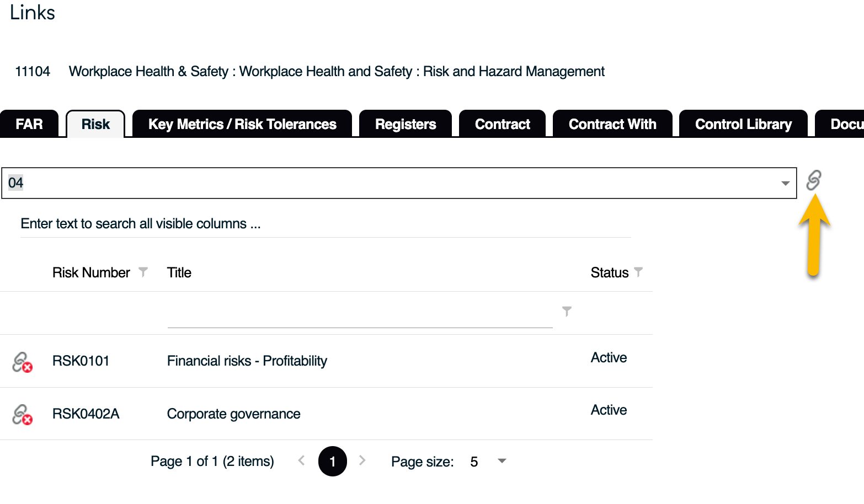The width and height of the screenshot is (864, 504).
Task: Open the Key Metrics / Risk Tolerances tab
Action: click(x=242, y=124)
